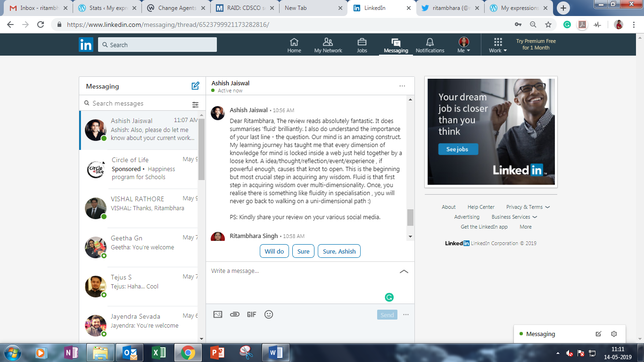Screen dimensions: 644x362
Task: Open the Me profile dropdown
Action: click(464, 45)
